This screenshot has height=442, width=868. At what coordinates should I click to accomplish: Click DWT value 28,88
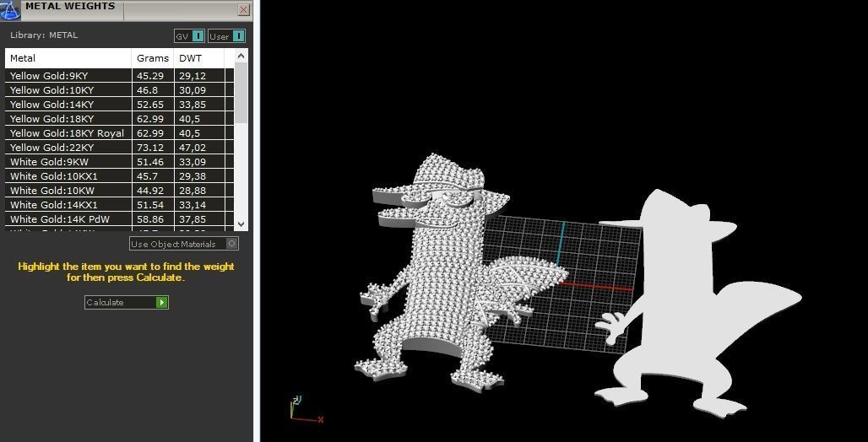192,191
